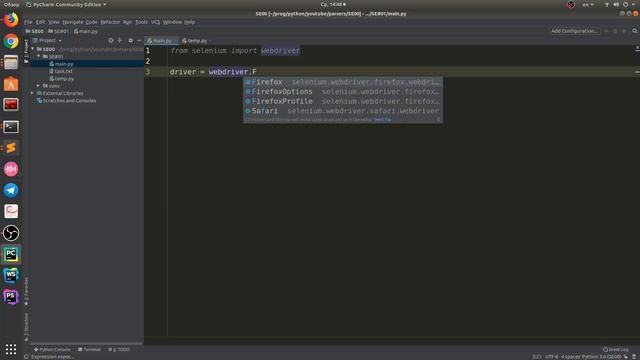Click the network tray icon

tap(607, 4)
